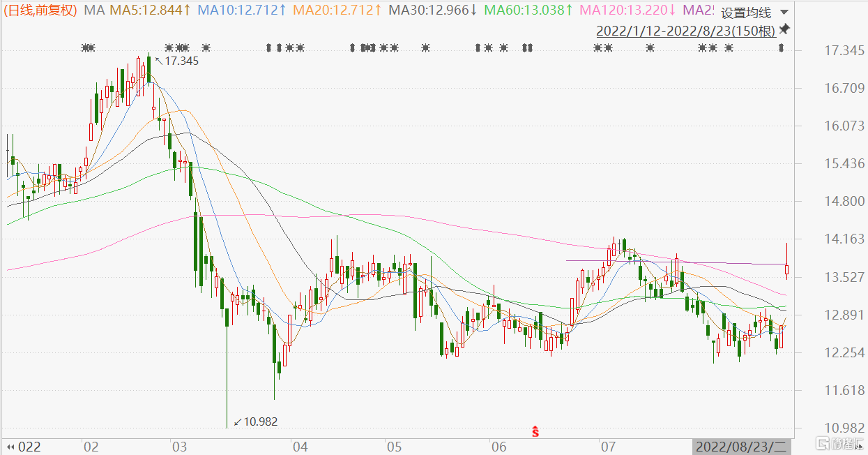This screenshot has width=868, height=455.
Task: Click the event marker above the 06 label
Action: tap(503, 48)
